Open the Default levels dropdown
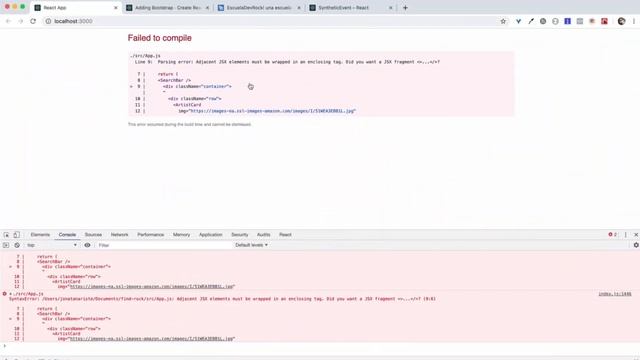 251,245
